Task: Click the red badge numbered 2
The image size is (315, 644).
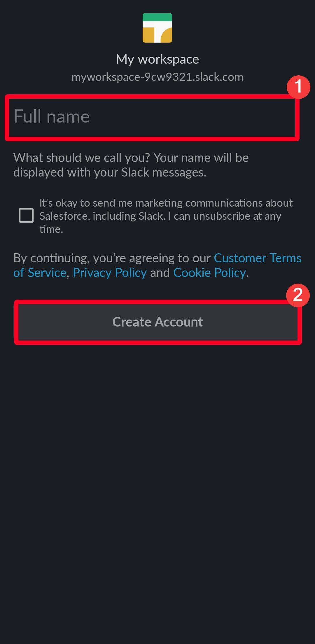Action: click(298, 295)
